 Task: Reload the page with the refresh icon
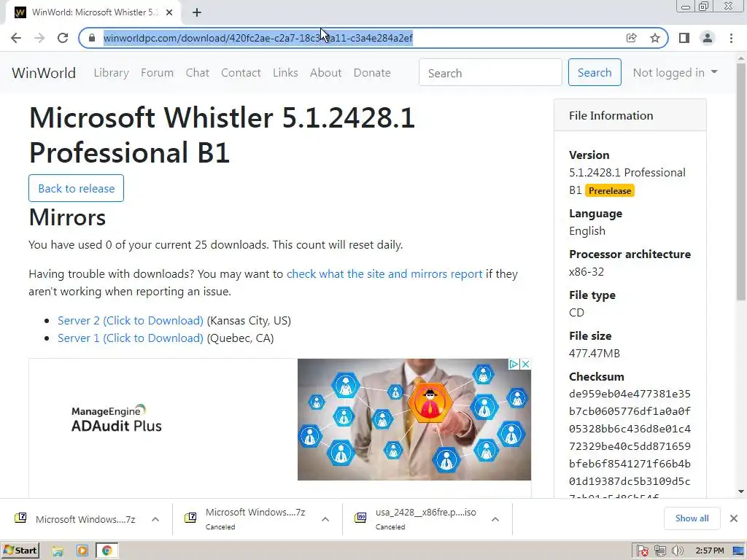[63, 38]
